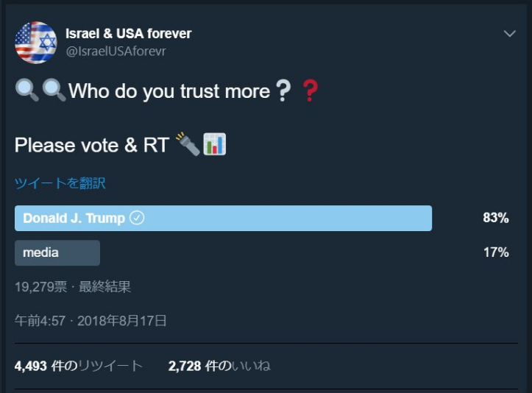This screenshot has width=532, height=393.
Task: Click the red question mark emoji
Action: (310, 91)
